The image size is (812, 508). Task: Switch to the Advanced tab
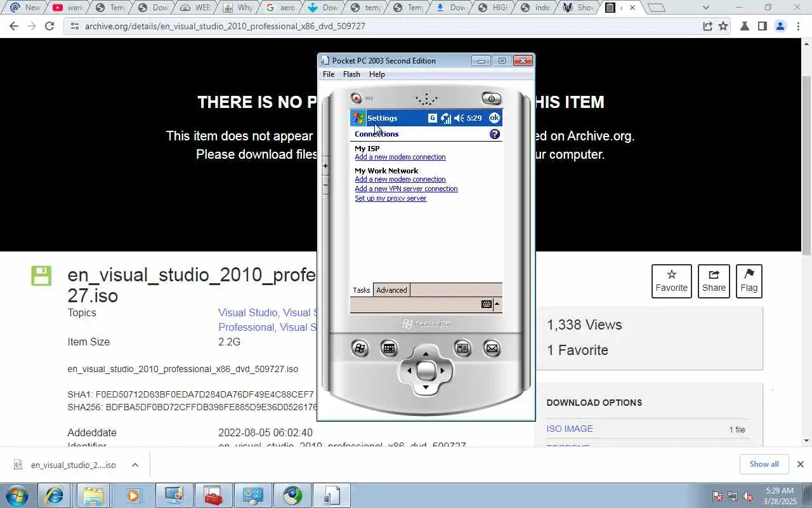391,290
